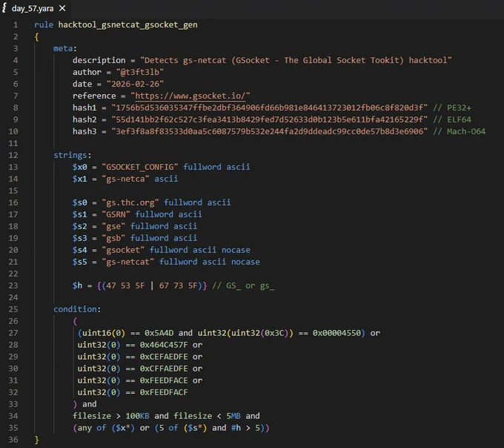The width and height of the screenshot is (504, 448).
Task: Click the $s5 variable on line 21
Action: tap(80, 262)
